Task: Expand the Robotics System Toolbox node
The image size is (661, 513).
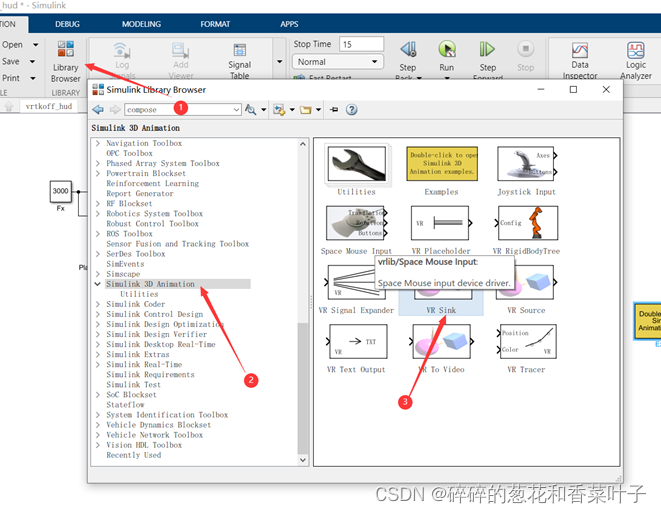Action: click(98, 214)
